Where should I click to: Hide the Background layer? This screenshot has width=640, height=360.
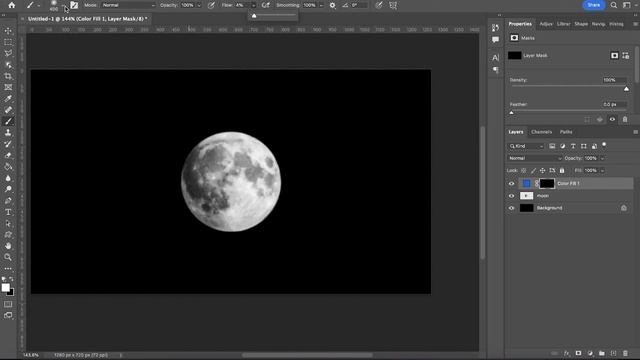pos(511,208)
